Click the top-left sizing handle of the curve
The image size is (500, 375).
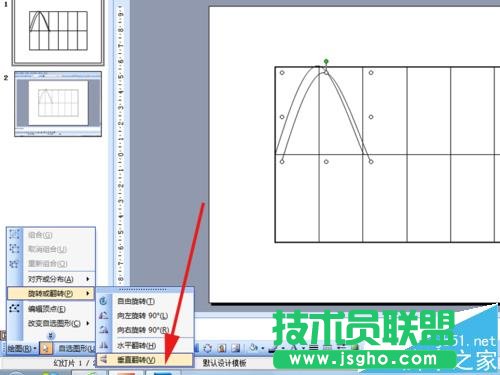282,73
